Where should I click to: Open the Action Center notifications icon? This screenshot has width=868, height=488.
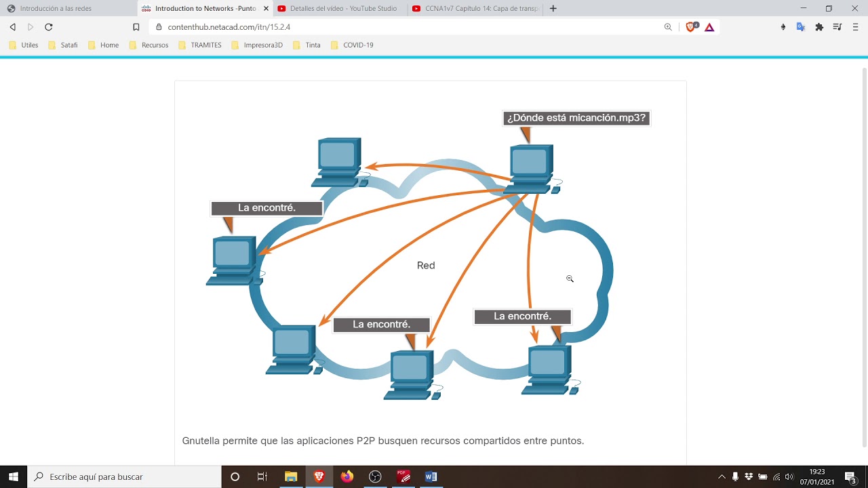(x=851, y=476)
